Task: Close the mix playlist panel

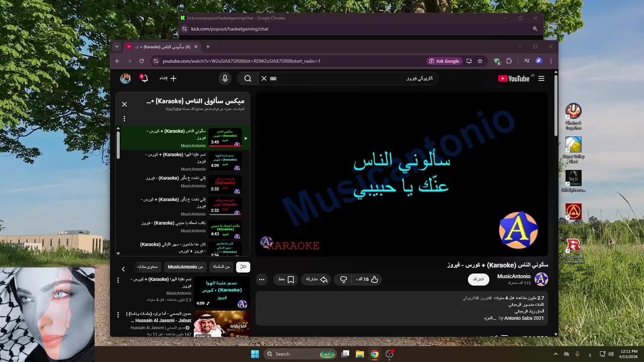Action: 124,104
